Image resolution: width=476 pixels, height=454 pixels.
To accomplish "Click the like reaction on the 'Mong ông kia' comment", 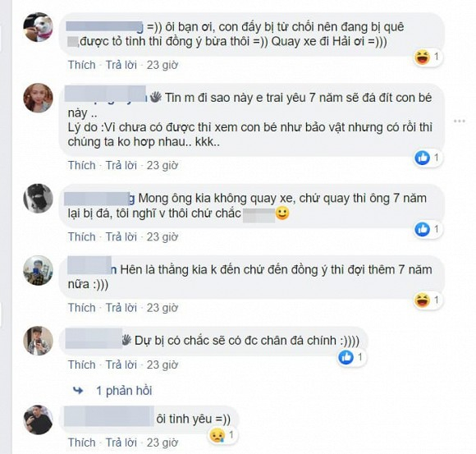I will pos(423,229).
